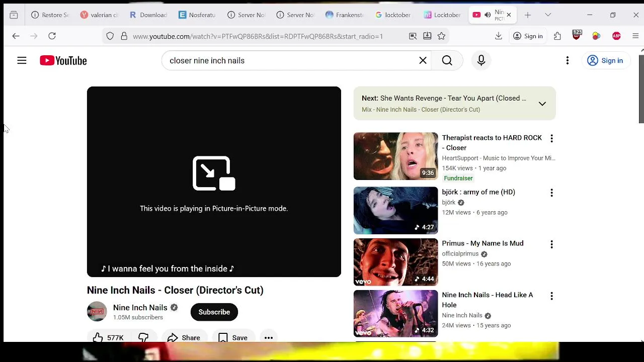Screen dimensions: 644x362
Task: Go to YouTube home via logo
Action: click(x=63, y=60)
